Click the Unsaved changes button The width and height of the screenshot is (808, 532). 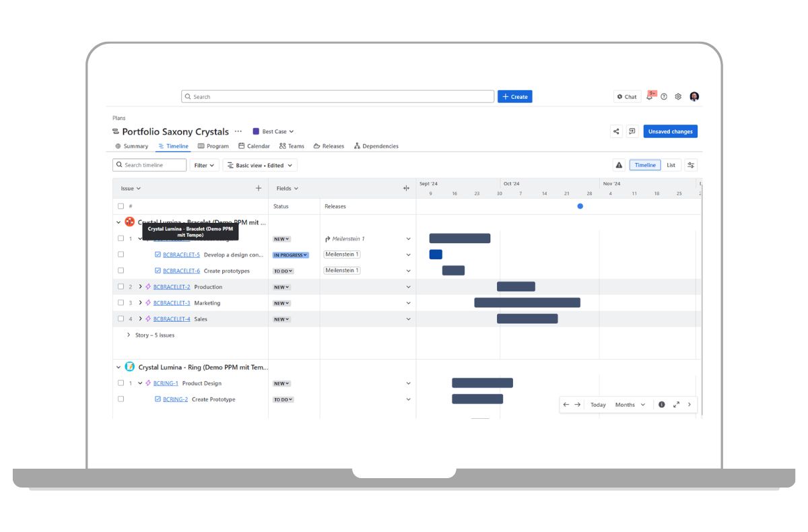pos(670,132)
